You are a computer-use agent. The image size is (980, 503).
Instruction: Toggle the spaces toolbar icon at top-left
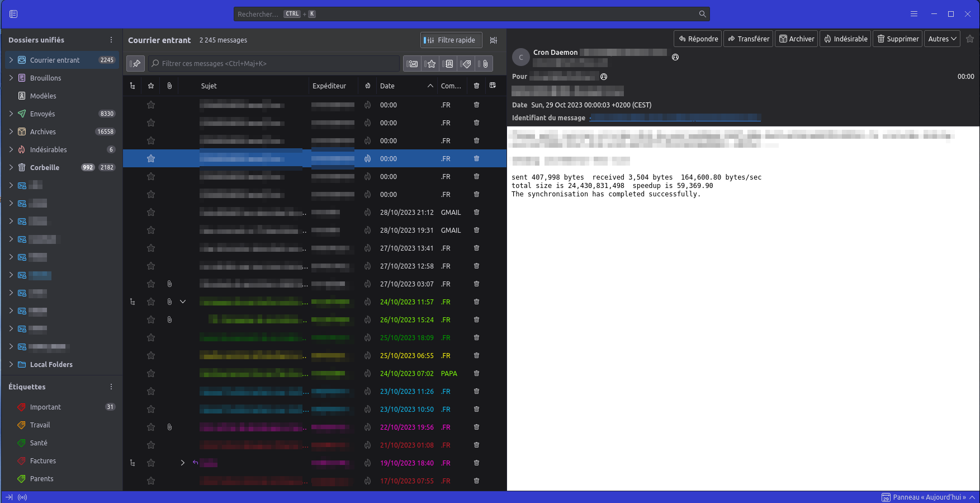pyautogui.click(x=13, y=14)
